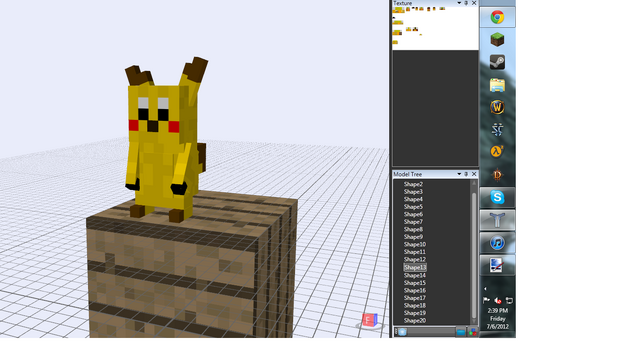640x361 pixels.
Task: Click highlighted Shape13 entry
Action: [415, 267]
